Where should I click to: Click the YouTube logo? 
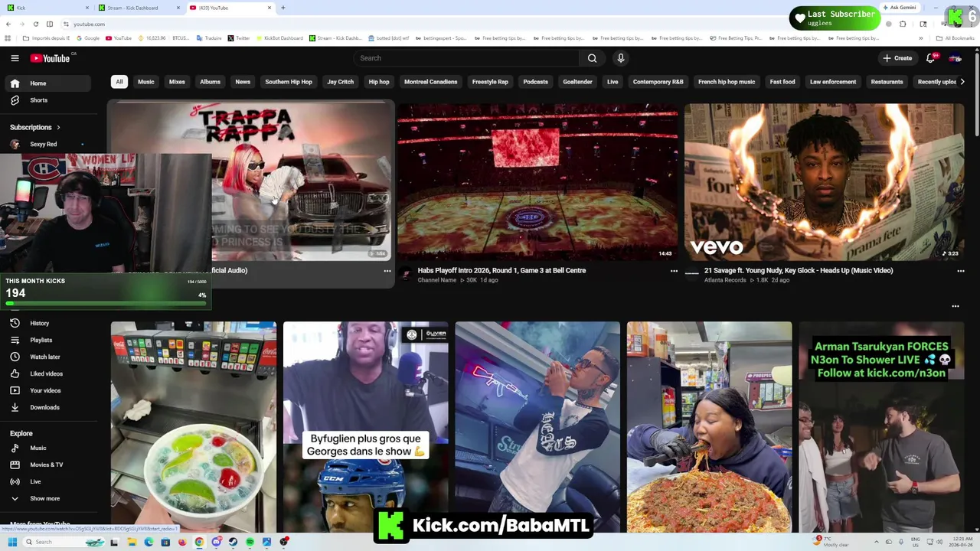[51, 58]
